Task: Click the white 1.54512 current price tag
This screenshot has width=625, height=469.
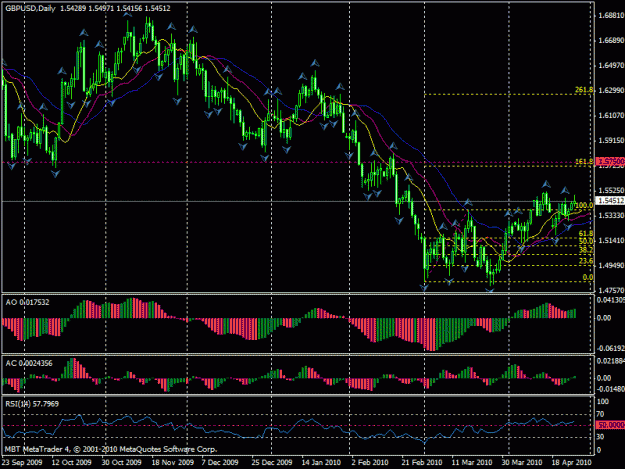Action: point(610,201)
